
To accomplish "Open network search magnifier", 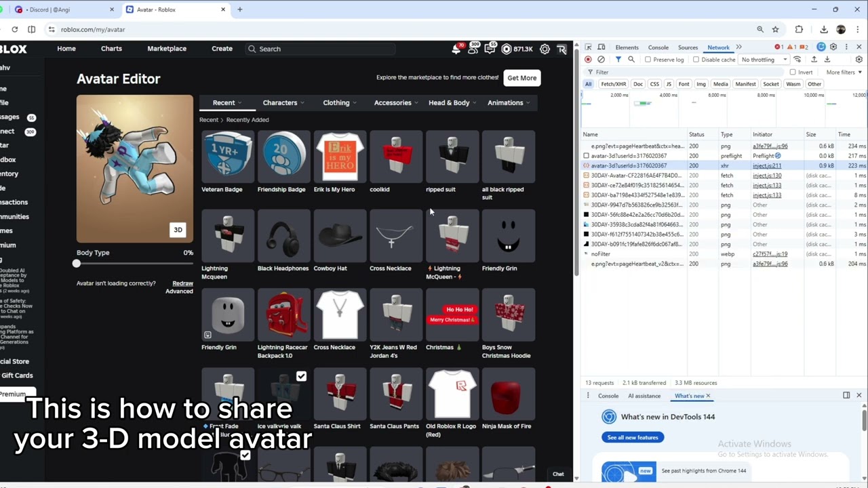I will [x=631, y=60].
